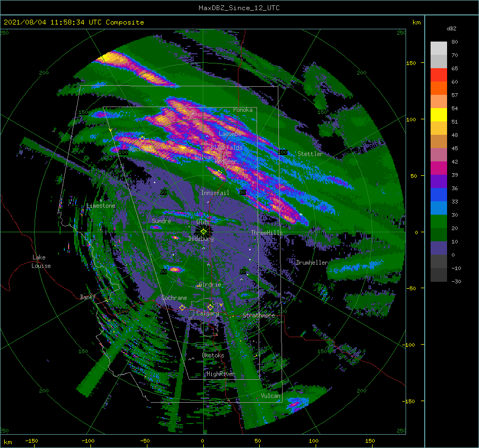
Task: Click the legend value 80
Action: [x=455, y=42]
